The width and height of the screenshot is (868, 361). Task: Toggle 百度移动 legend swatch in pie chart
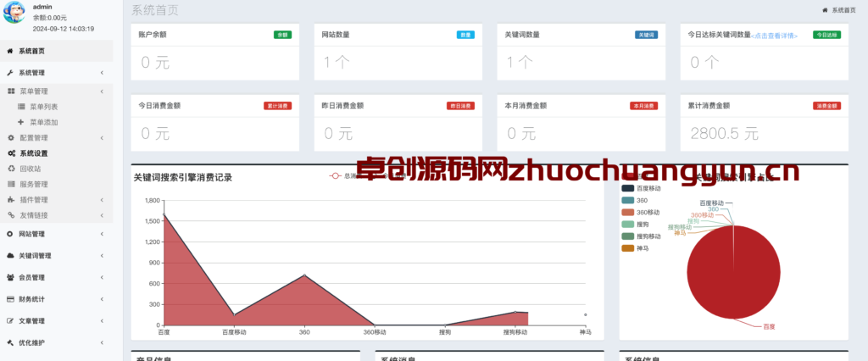pyautogui.click(x=628, y=188)
